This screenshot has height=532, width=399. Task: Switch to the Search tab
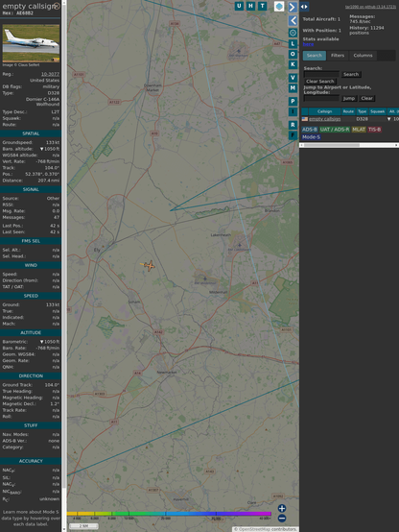[315, 56]
